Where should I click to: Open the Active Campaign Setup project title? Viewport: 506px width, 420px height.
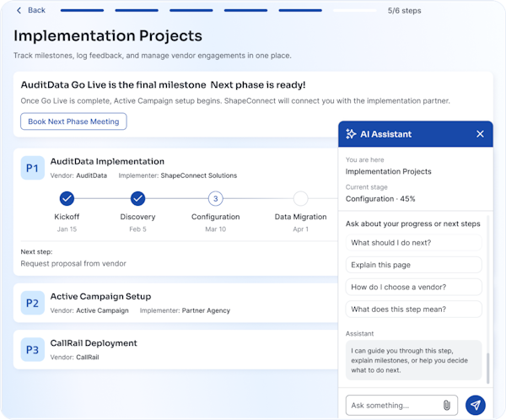[100, 296]
